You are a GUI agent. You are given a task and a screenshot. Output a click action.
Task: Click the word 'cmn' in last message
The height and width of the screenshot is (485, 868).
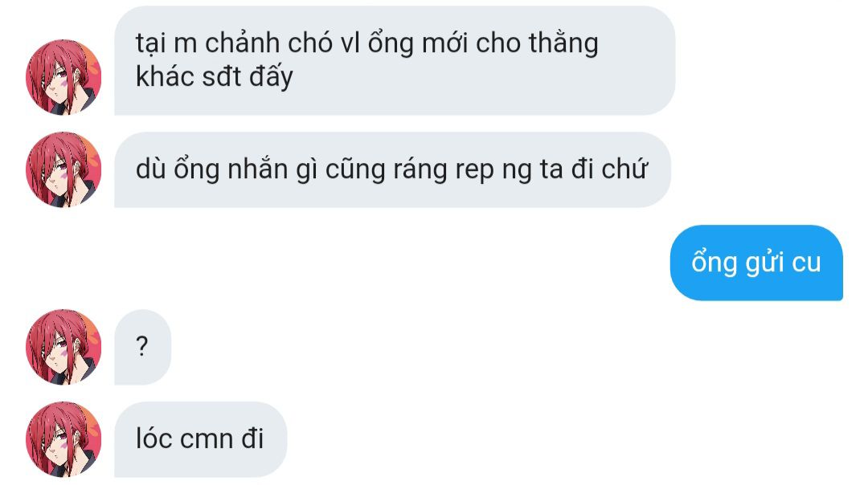(207, 440)
